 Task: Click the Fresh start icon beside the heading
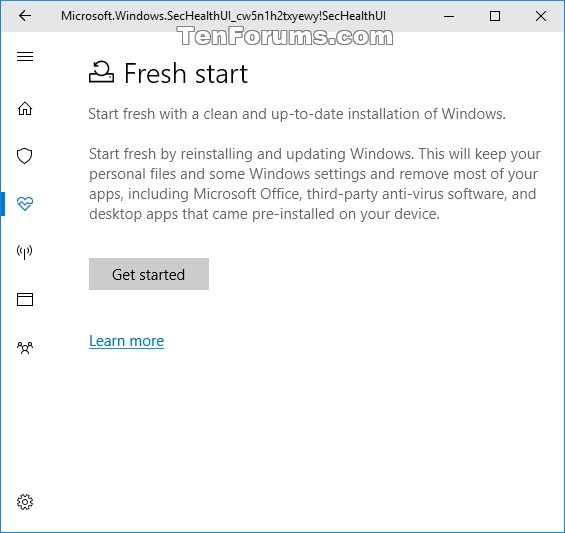101,72
